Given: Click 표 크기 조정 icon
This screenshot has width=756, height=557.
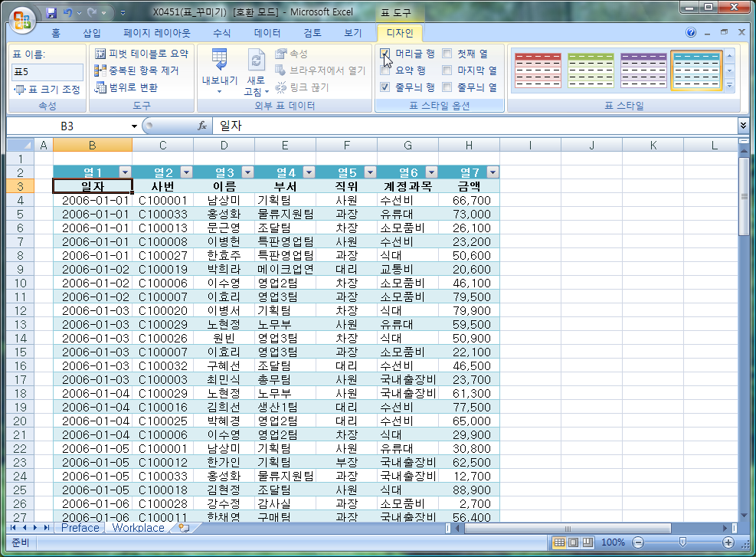Looking at the screenshot, I should coord(20,89).
